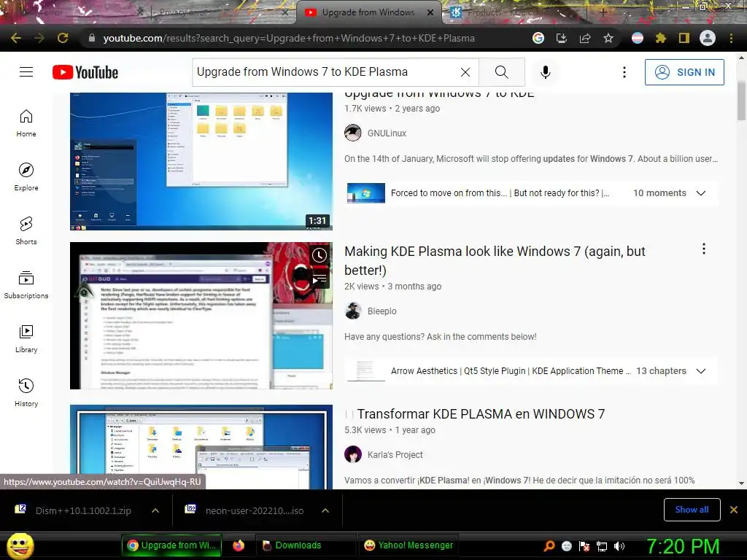Add Bleeplo video to queue
The height and width of the screenshot is (560, 747).
[x=320, y=279]
